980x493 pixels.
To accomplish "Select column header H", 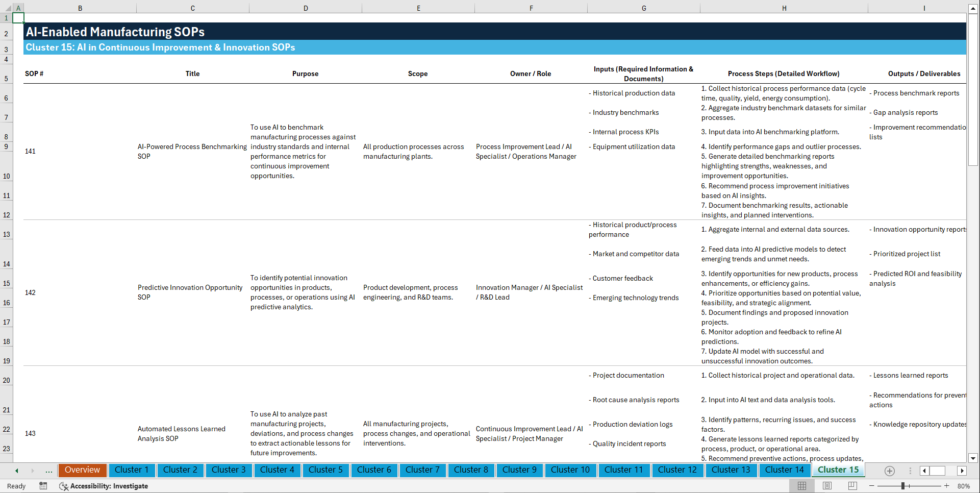I will click(x=784, y=8).
